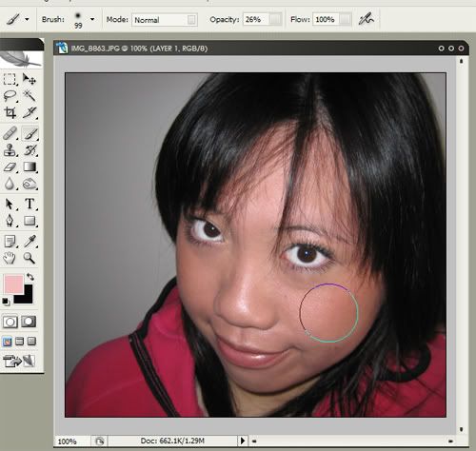This screenshot has height=451, width=476.
Task: Open the Brush preset picker dropdown
Action: [92, 19]
